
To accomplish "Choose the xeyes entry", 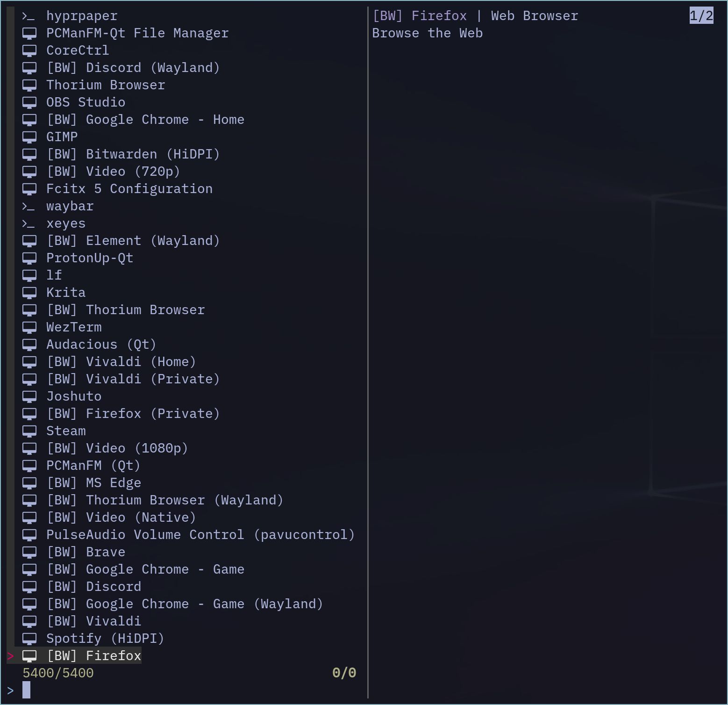I will pos(66,224).
